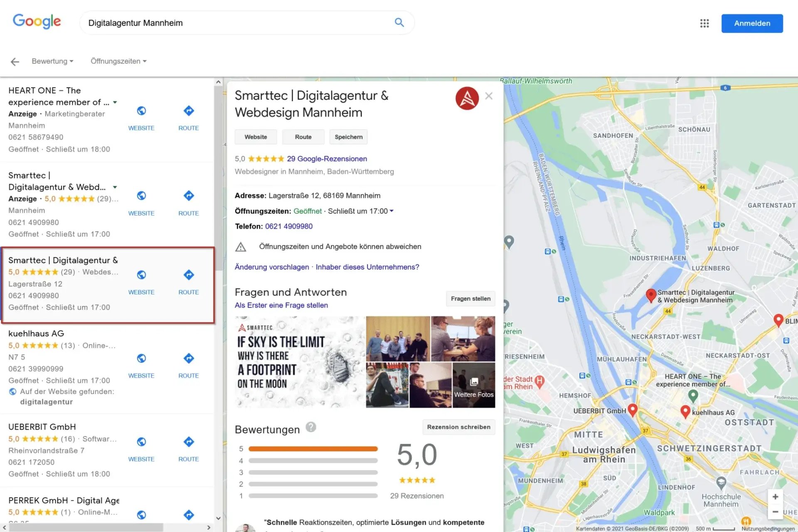The height and width of the screenshot is (532, 798).
Task: Open the Öffnungszeiten filter dropdown
Action: pos(118,61)
